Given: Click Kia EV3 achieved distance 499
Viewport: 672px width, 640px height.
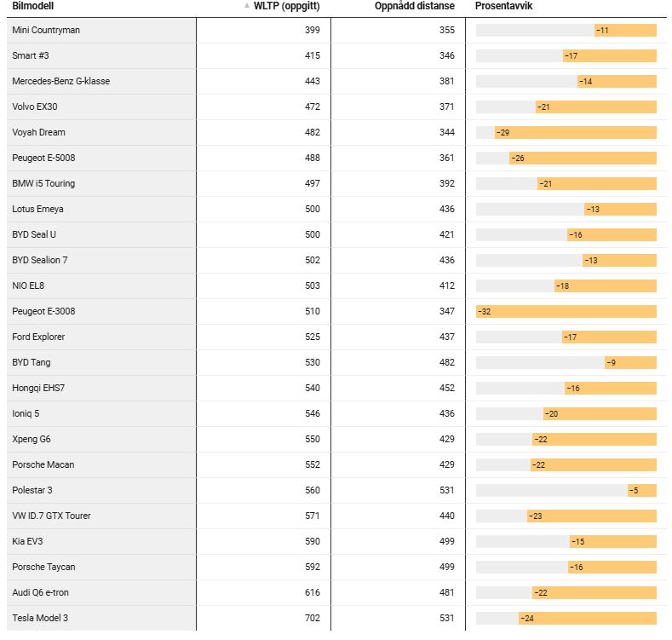Looking at the screenshot, I should 447,541.
